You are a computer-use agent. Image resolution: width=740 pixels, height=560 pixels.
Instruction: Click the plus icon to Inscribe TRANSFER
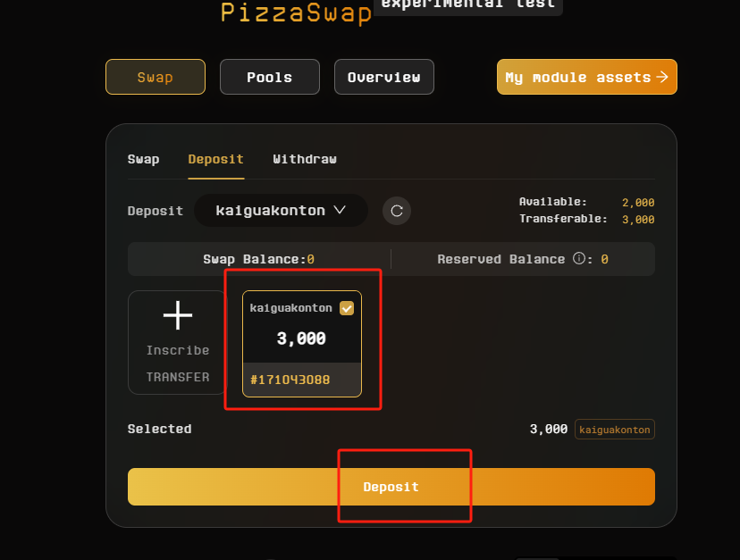(x=178, y=315)
